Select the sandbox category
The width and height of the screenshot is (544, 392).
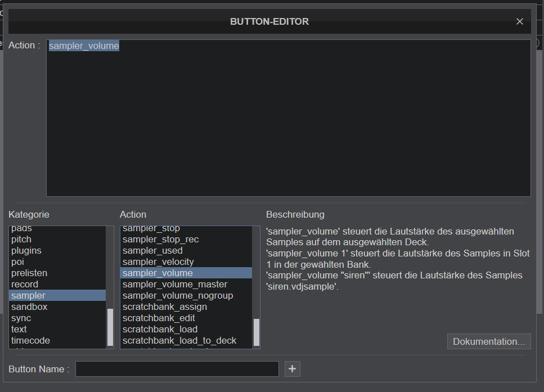click(57, 307)
